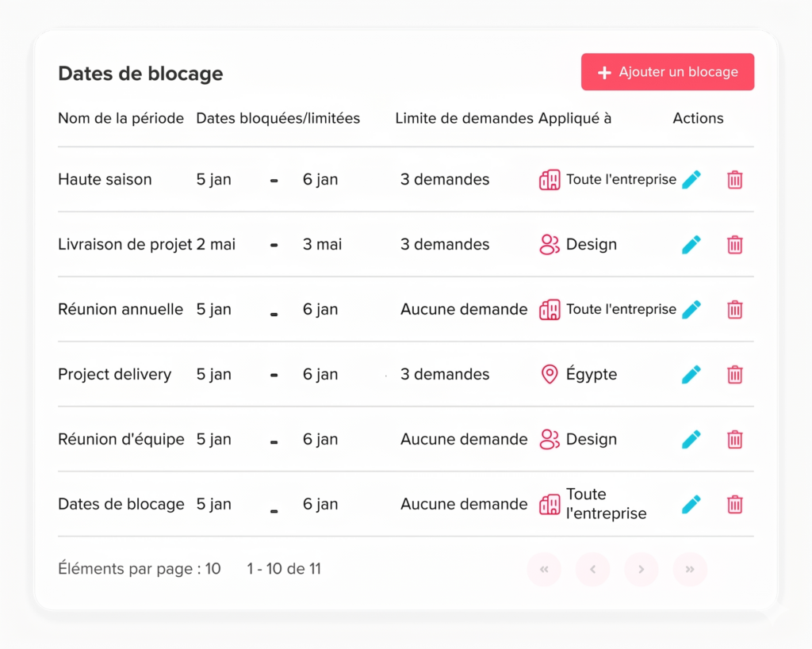This screenshot has width=812, height=649.
Task: Select the Project delivery name cell
Action: coord(114,374)
